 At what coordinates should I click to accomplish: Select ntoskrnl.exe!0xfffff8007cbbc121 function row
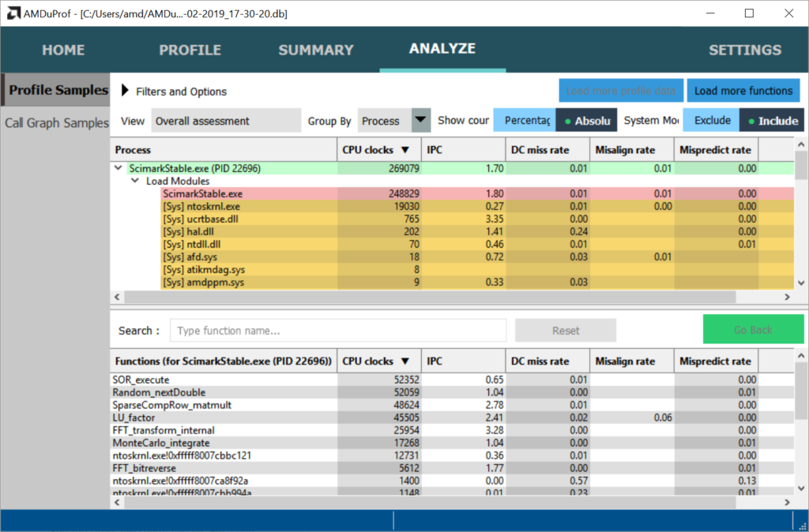452,455
